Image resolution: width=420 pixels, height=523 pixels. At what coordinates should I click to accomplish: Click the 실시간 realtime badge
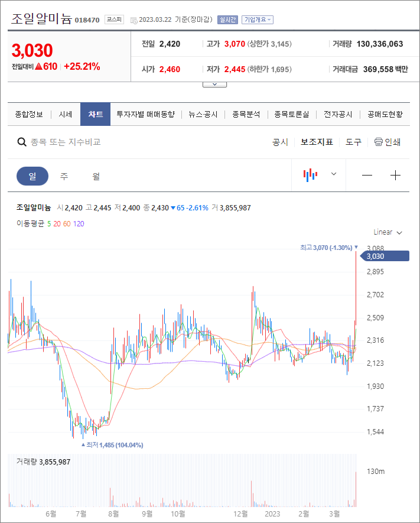[x=227, y=20]
